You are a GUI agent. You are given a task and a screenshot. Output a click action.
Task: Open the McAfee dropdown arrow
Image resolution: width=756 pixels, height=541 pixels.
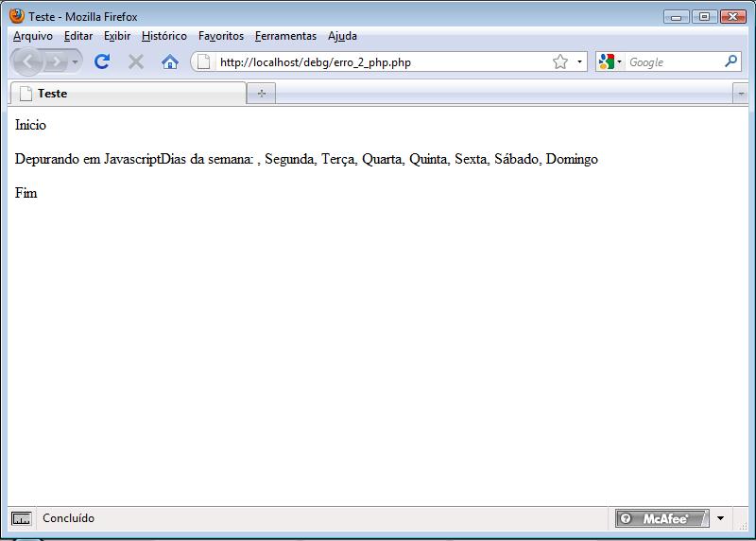coord(720,518)
